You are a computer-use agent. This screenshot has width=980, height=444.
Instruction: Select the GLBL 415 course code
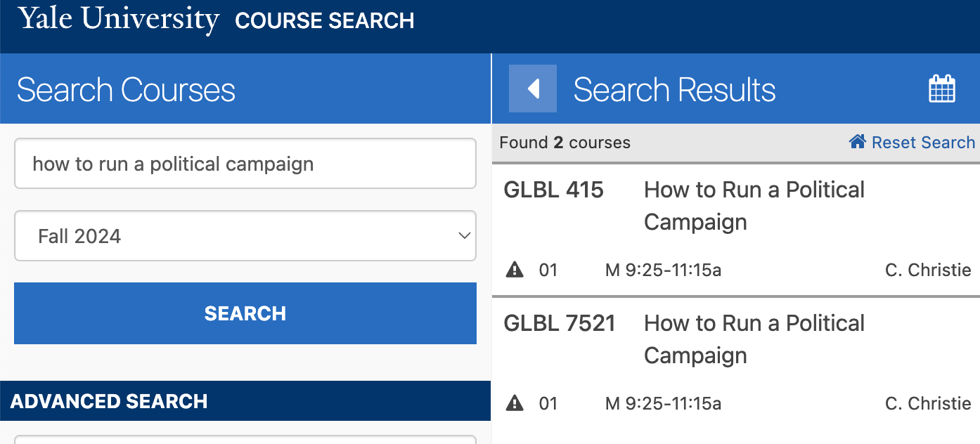coord(553,190)
